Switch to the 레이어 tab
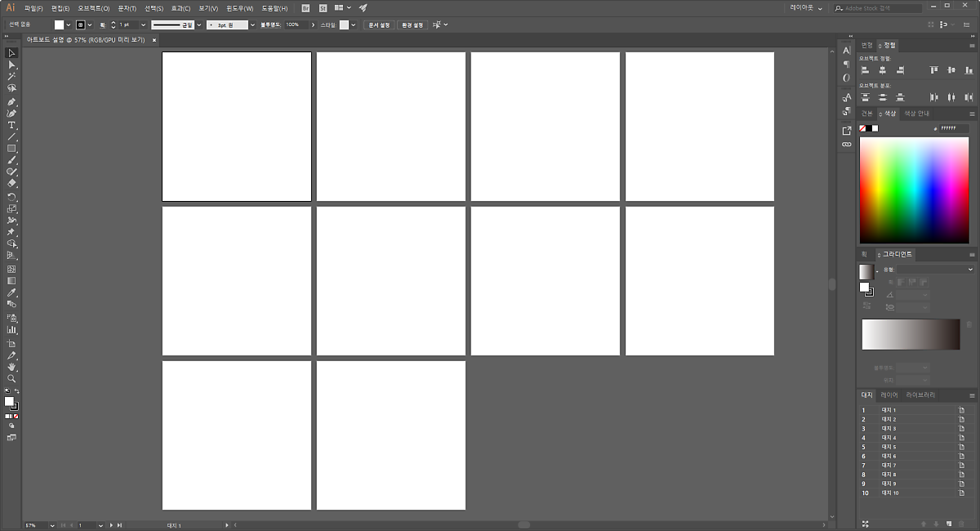980x531 pixels. pos(889,395)
